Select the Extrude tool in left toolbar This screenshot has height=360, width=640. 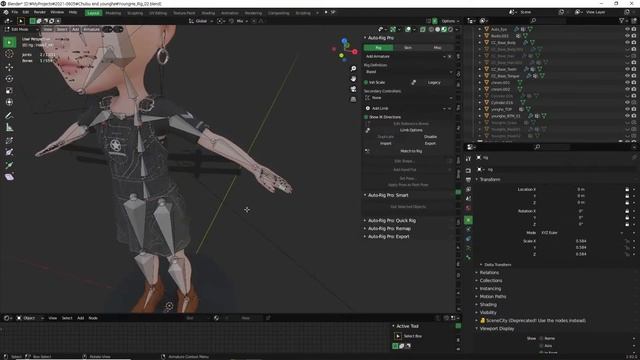coord(9,165)
